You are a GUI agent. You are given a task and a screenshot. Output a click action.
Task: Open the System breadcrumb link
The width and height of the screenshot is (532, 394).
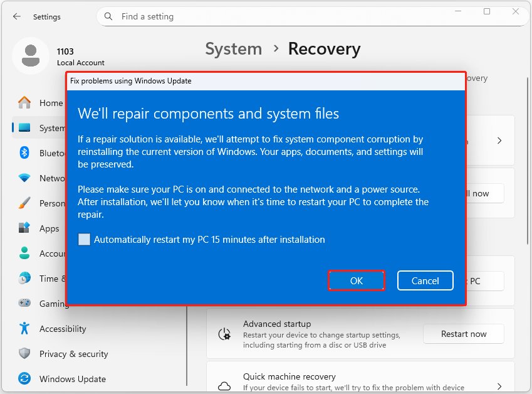pyautogui.click(x=233, y=49)
